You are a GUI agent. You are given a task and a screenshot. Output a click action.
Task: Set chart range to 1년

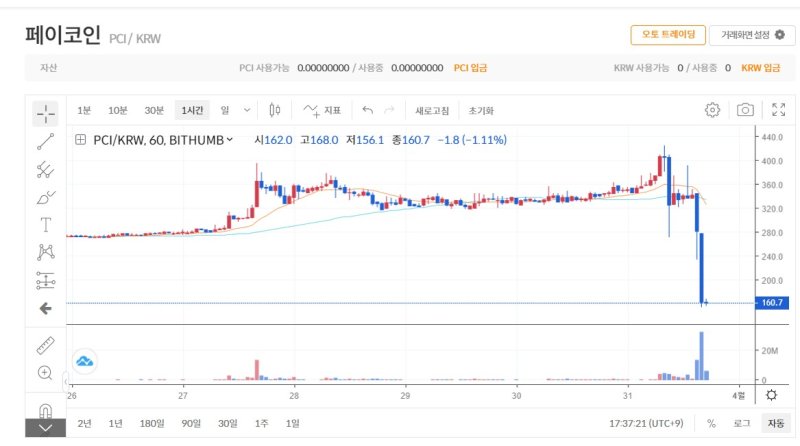click(116, 424)
